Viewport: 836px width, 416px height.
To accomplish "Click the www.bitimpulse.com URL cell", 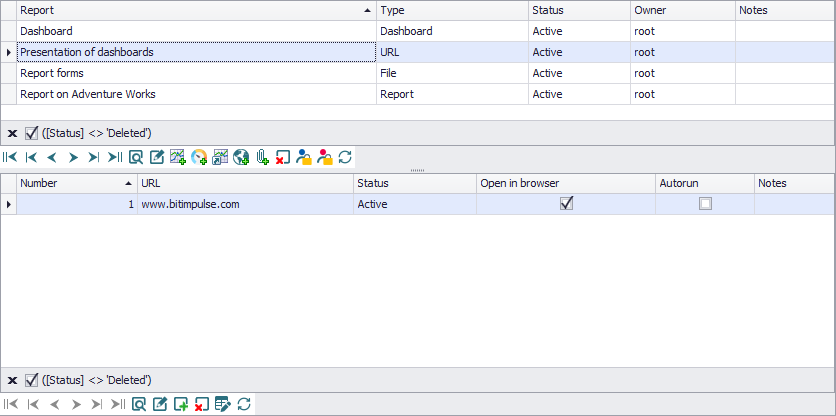I will pyautogui.click(x=245, y=204).
